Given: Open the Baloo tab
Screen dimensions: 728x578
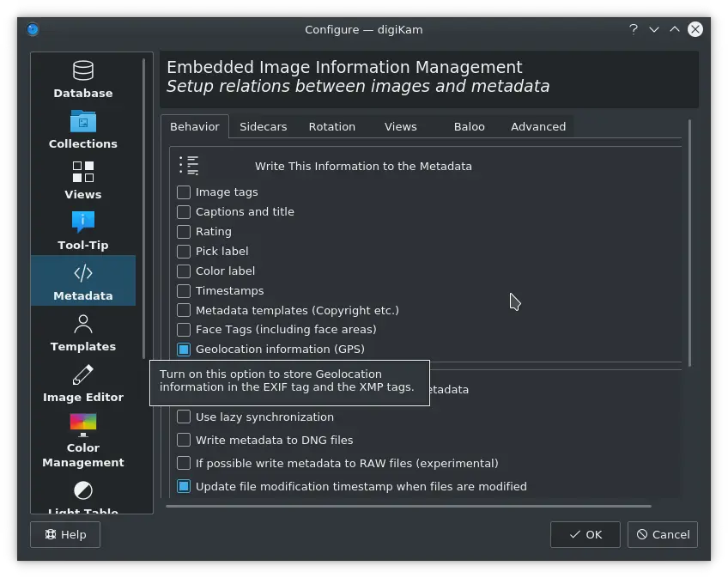Looking at the screenshot, I should [469, 126].
